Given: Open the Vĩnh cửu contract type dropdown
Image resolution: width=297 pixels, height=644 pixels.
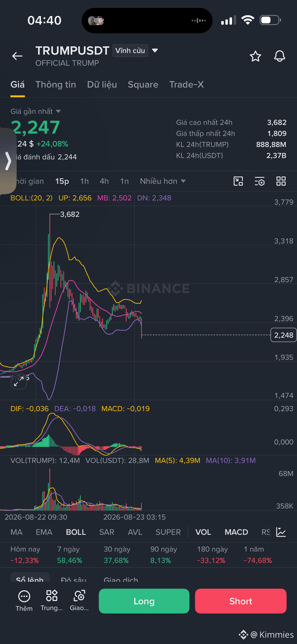Looking at the screenshot, I should (130, 51).
